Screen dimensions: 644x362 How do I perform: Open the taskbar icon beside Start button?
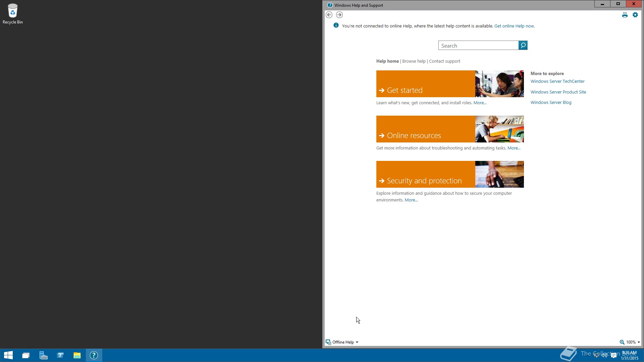(x=26, y=355)
